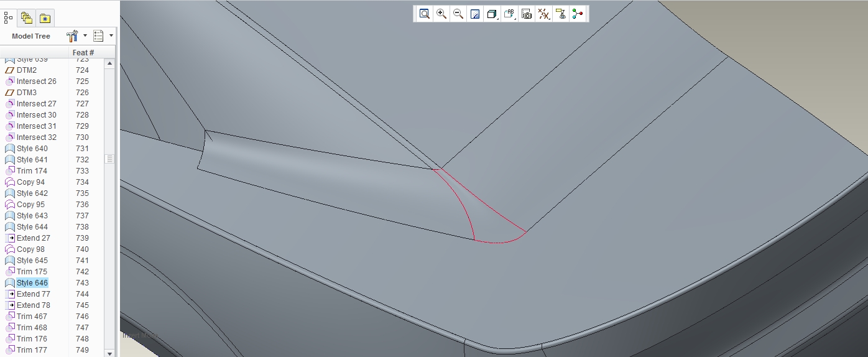Viewport: 868px width, 357px height.
Task: Select Trim 177 feature
Action: coord(32,350)
